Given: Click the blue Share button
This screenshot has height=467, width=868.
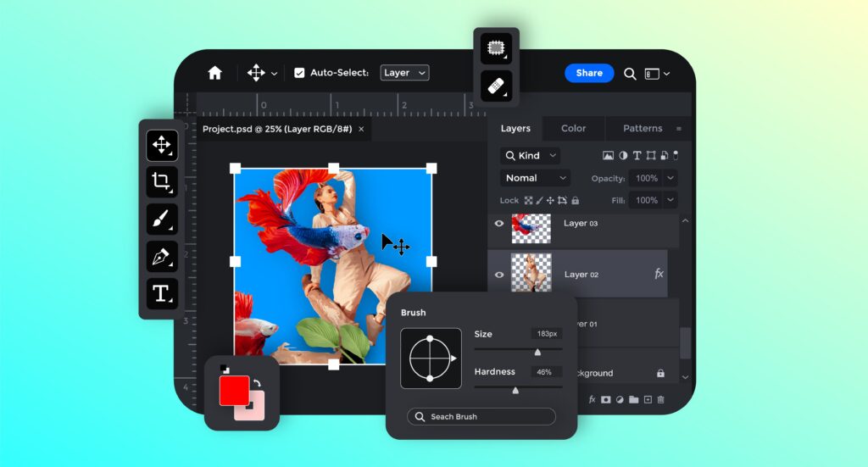Looking at the screenshot, I should (589, 73).
